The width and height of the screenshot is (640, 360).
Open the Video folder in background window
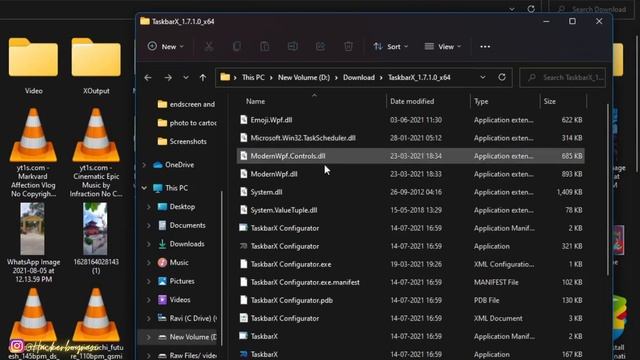[x=33, y=66]
